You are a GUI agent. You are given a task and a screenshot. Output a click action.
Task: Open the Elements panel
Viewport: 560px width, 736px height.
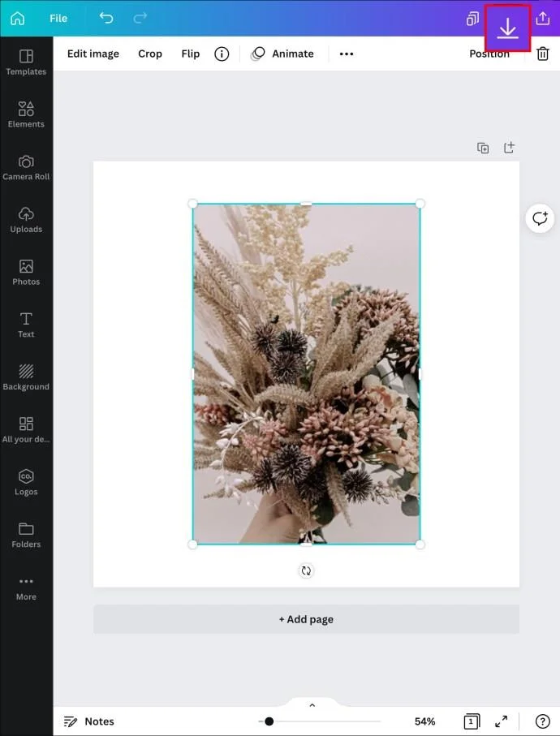pyautogui.click(x=26, y=115)
